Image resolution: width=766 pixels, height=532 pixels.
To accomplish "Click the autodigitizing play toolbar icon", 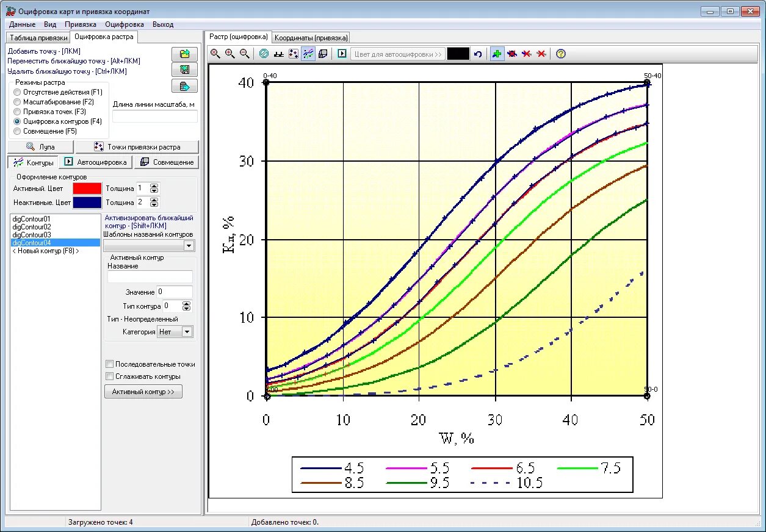I will [x=342, y=54].
